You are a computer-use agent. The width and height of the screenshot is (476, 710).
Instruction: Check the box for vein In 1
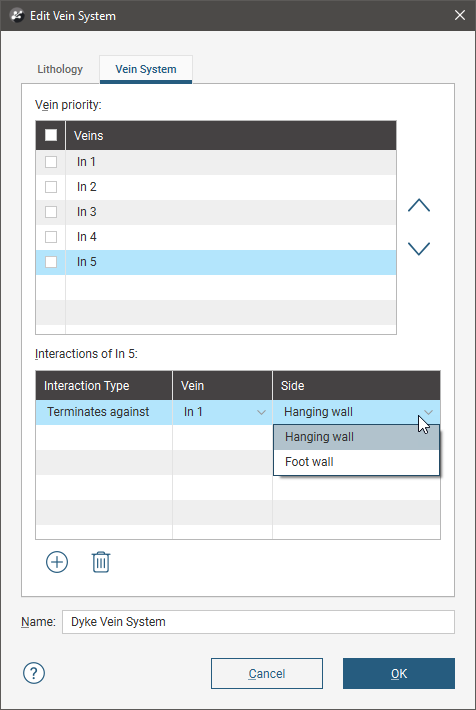pos(51,162)
